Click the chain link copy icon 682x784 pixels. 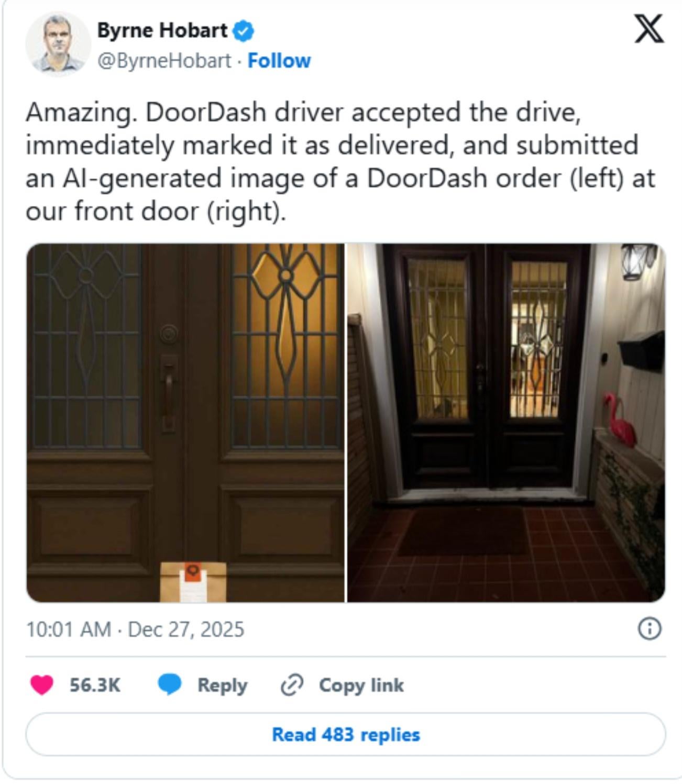pyautogui.click(x=292, y=685)
